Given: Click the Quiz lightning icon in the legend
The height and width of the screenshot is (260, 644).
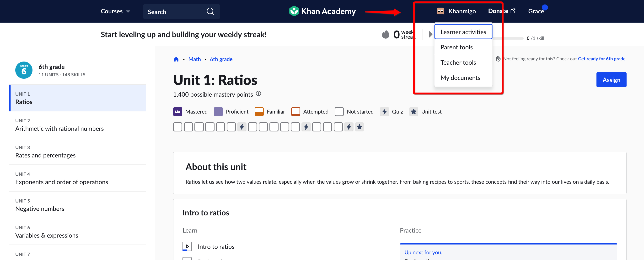Looking at the screenshot, I should click(384, 112).
